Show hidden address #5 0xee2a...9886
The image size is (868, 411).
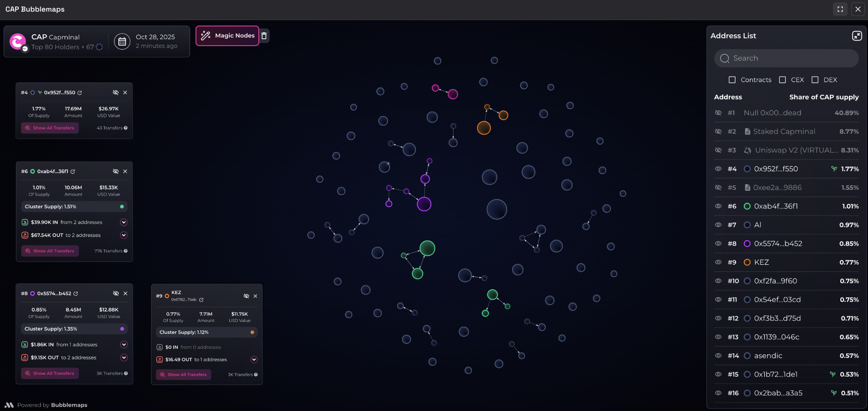[x=718, y=188]
